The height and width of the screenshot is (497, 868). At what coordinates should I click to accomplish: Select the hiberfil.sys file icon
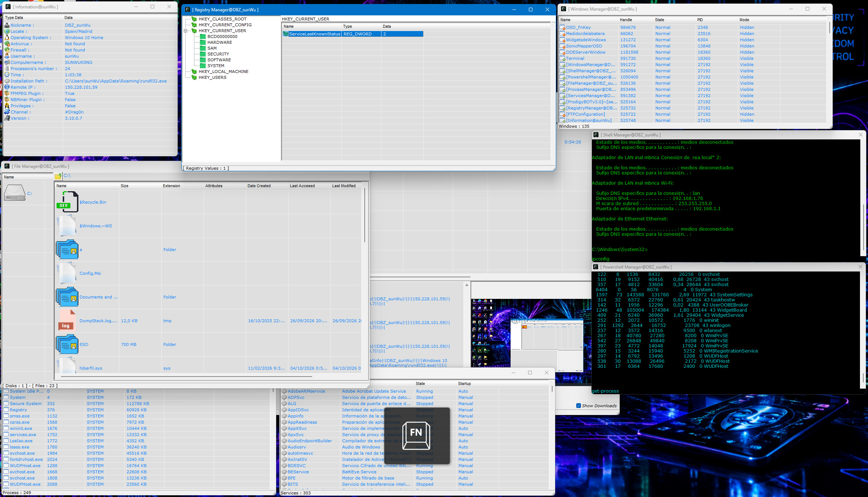[x=67, y=365]
